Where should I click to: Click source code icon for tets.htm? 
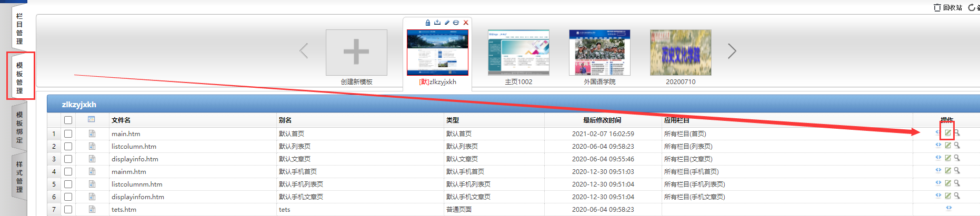click(x=948, y=208)
